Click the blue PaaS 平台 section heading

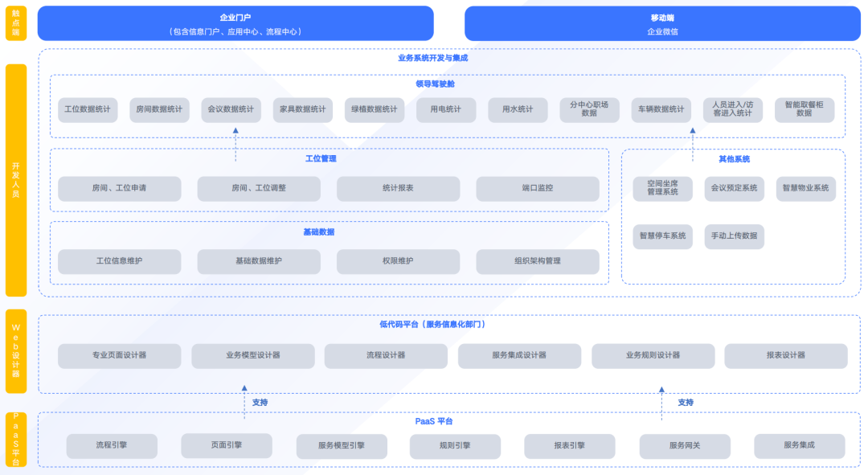click(x=434, y=422)
